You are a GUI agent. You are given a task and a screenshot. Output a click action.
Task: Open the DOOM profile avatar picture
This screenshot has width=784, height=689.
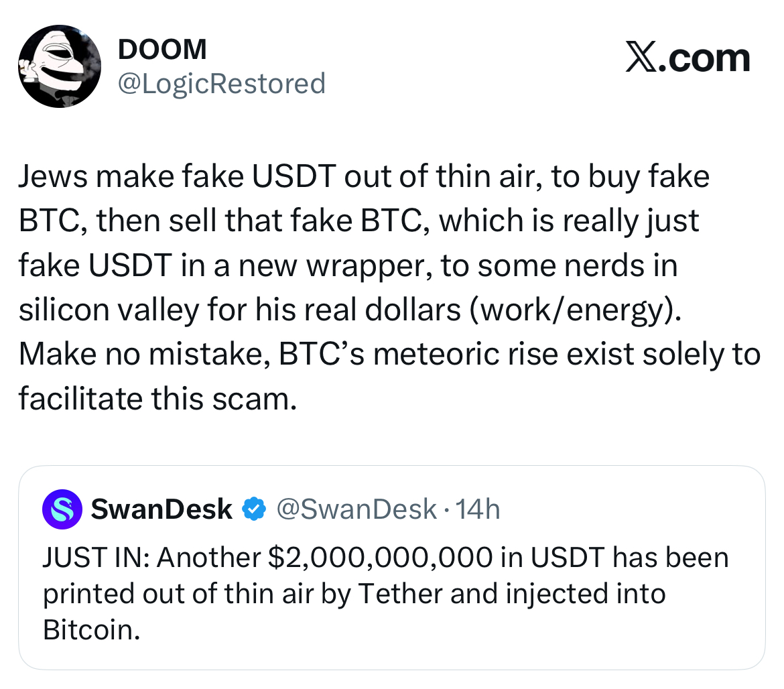(x=60, y=66)
